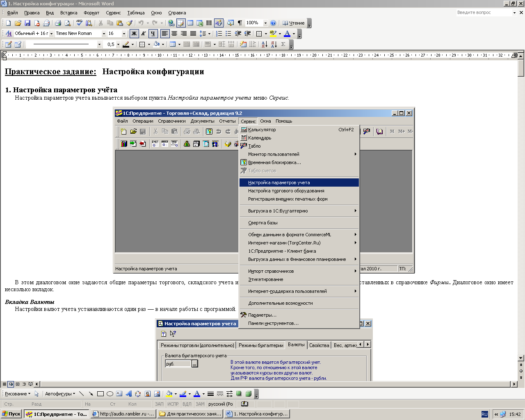Toggle center alignment button
525x420 pixels.
174,34
